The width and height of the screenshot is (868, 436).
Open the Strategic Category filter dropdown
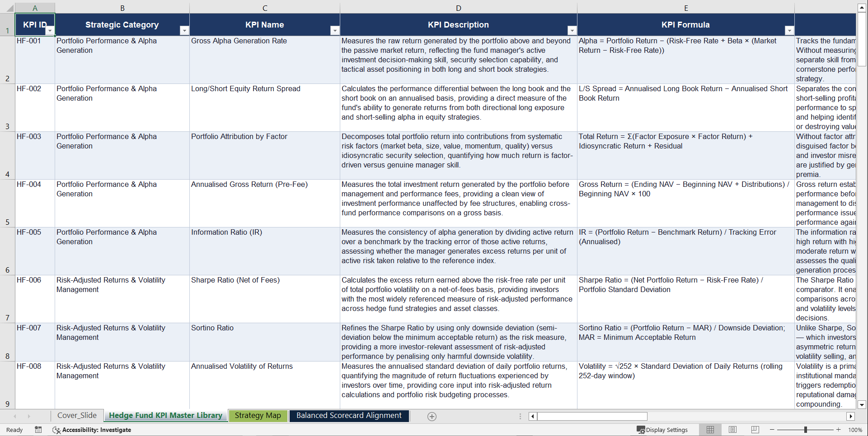(x=184, y=31)
